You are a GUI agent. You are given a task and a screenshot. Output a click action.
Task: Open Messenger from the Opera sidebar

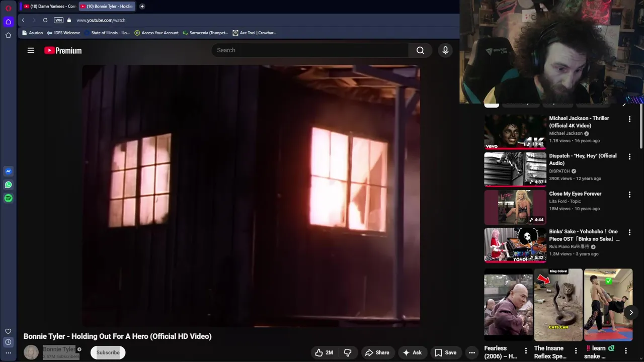[x=8, y=171]
